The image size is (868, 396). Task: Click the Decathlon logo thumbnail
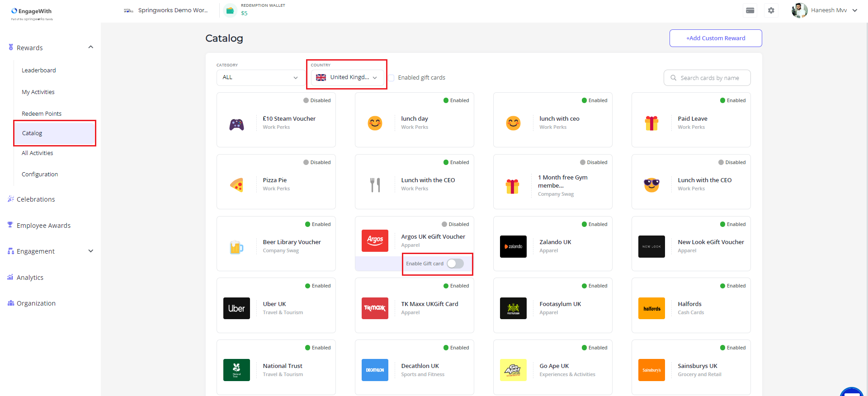point(375,370)
